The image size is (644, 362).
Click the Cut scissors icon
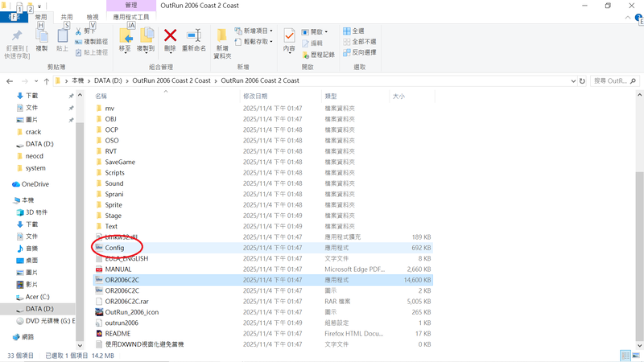pos(78,31)
